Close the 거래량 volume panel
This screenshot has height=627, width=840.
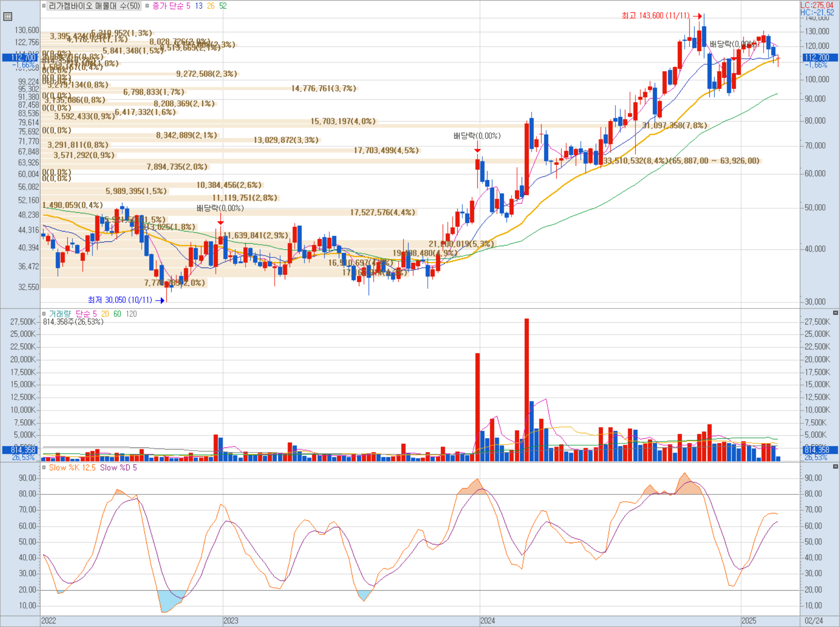tap(835, 313)
